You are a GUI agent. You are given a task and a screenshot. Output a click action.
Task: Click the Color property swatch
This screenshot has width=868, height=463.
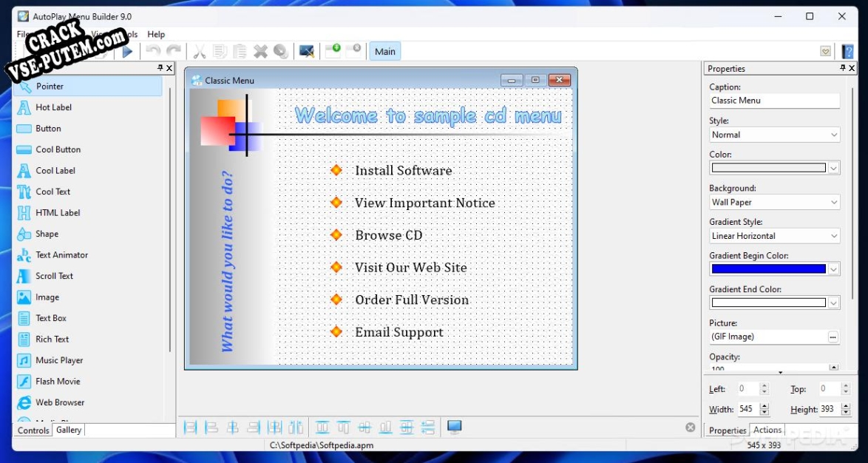click(769, 168)
